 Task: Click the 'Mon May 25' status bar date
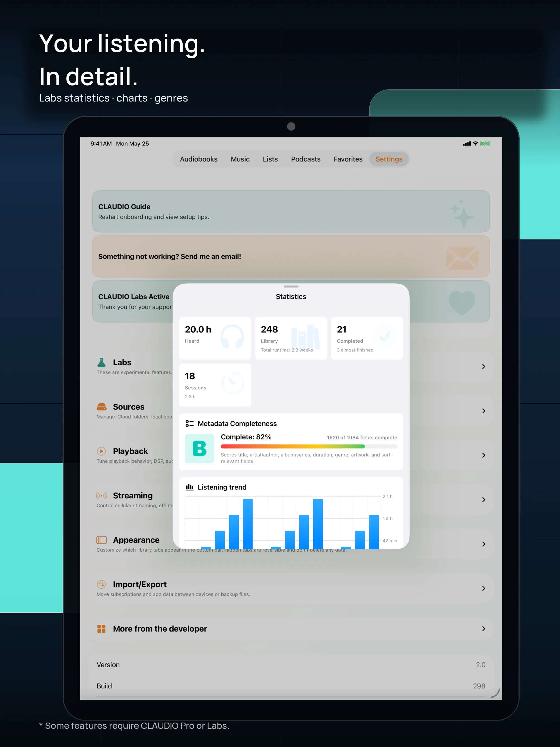(132, 144)
